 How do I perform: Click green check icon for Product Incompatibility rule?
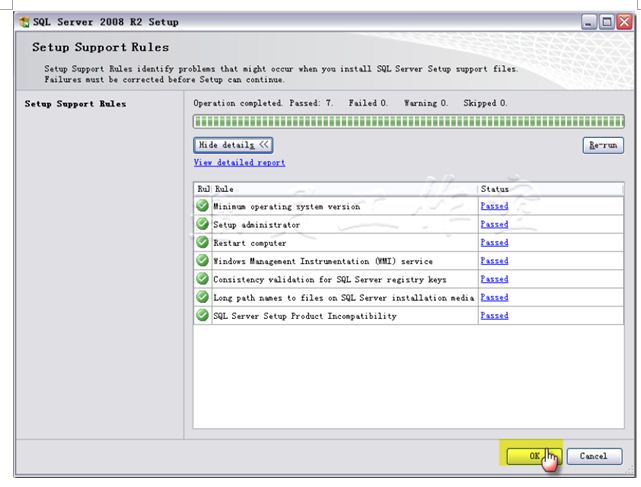coord(202,315)
